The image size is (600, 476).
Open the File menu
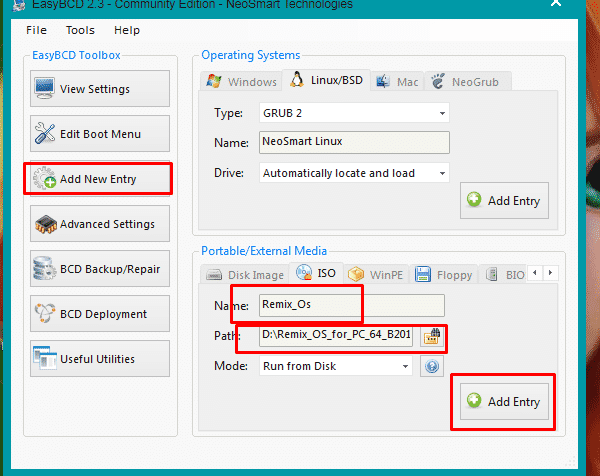coord(36,30)
